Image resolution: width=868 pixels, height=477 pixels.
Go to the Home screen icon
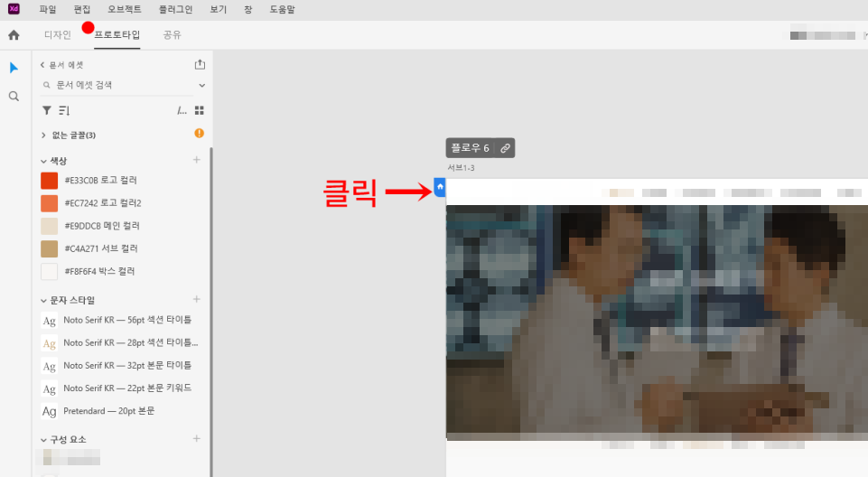(x=14, y=35)
